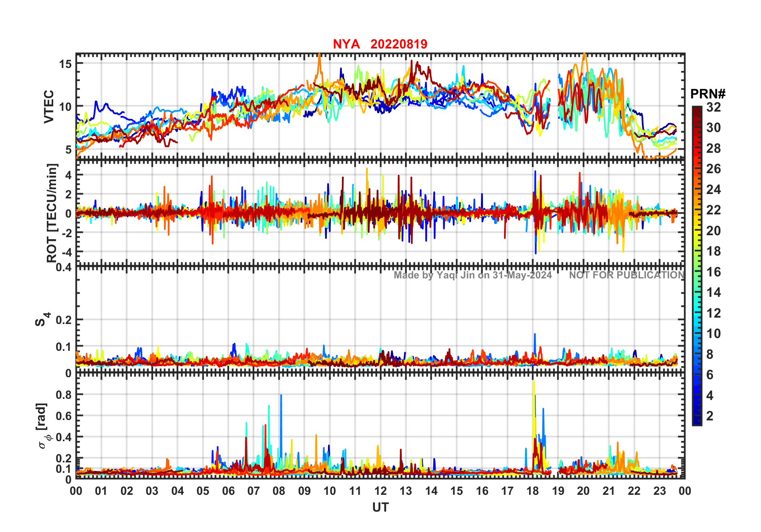Select hour "01" on the UT axis

click(101, 491)
